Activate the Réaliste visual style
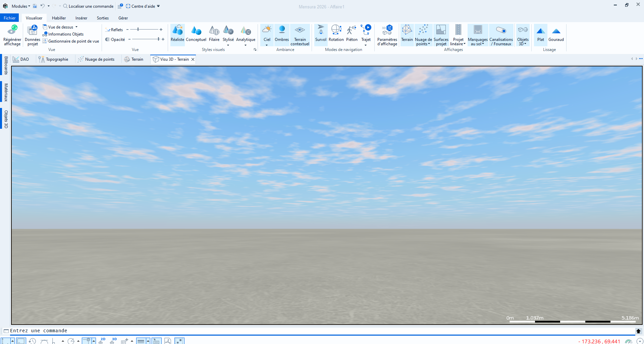 177,35
